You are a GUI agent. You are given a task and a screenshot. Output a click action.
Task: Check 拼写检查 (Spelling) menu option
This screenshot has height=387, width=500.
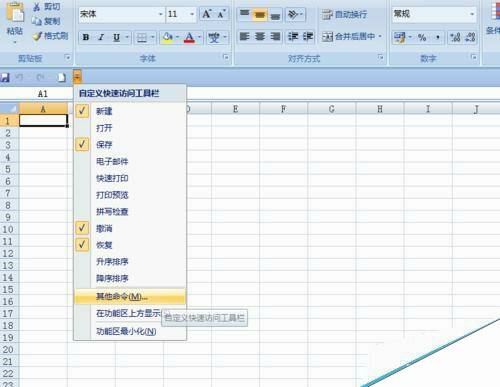click(x=130, y=211)
